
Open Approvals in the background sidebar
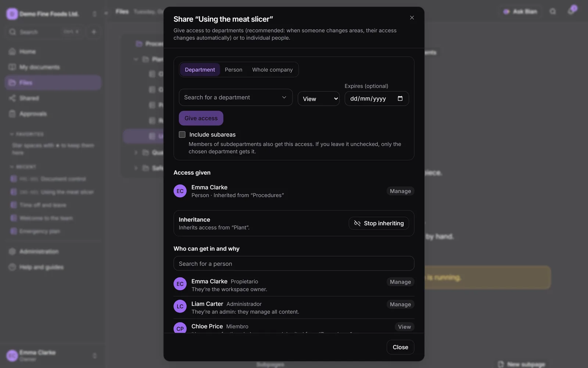[x=53, y=114]
